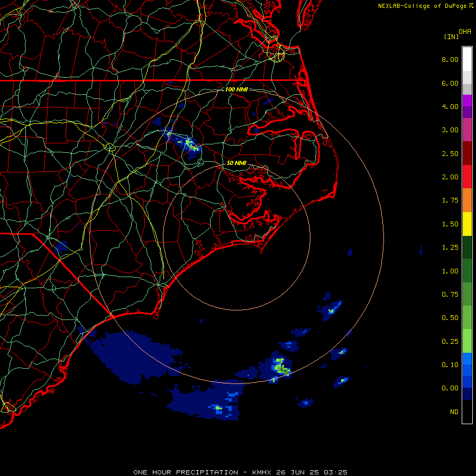Pick the yellow swatch beside 1.50
The height and width of the screenshot is (476, 476).
(x=467, y=224)
